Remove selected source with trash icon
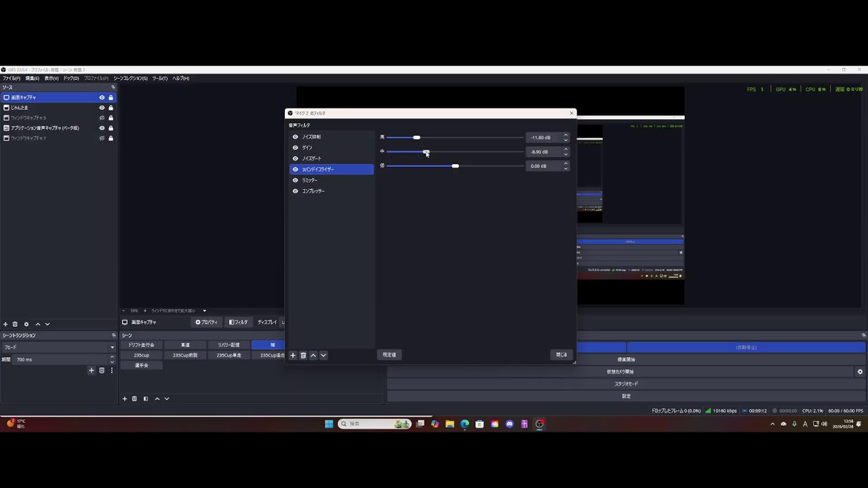 (x=15, y=325)
